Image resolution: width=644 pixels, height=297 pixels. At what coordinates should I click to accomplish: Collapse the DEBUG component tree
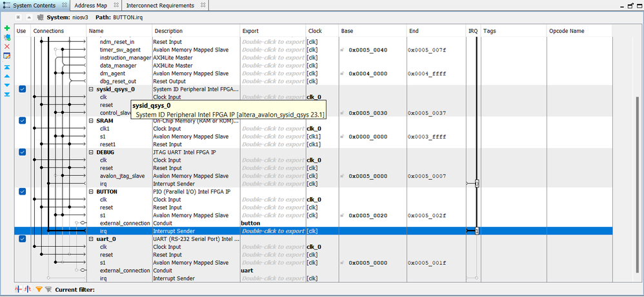(91, 152)
